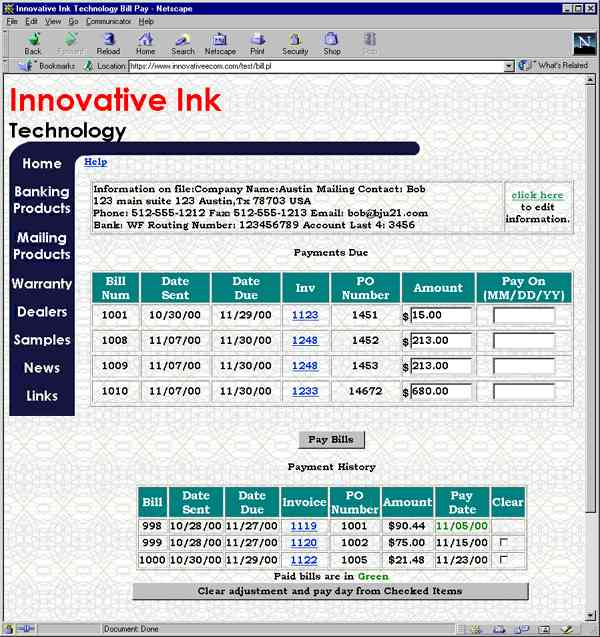
Task: Open Samples sidebar link
Action: click(42, 340)
